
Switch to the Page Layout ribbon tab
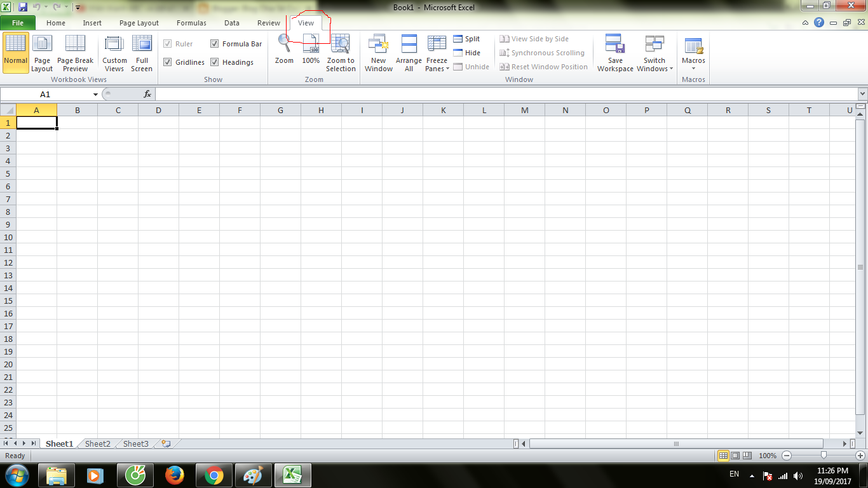click(139, 22)
